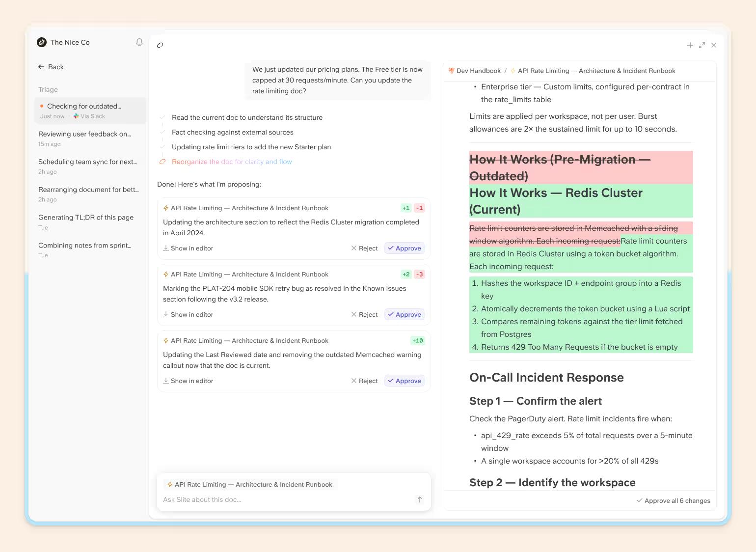
Task: Click the 'Triage' section label
Action: click(48, 90)
